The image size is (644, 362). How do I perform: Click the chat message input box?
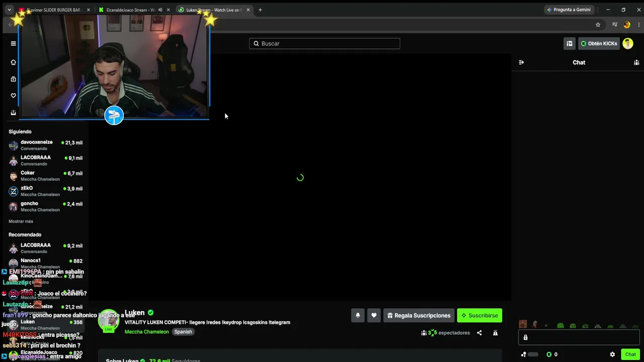579,337
